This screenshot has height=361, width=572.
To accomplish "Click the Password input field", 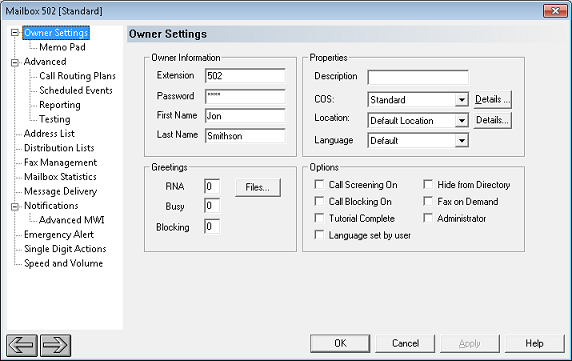I will [x=245, y=96].
